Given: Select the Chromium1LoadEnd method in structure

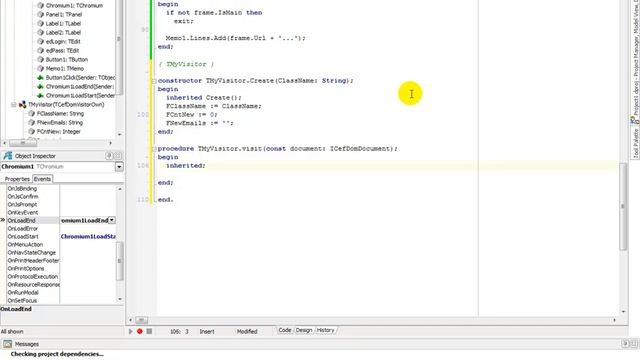Looking at the screenshot, I should click(80, 87).
